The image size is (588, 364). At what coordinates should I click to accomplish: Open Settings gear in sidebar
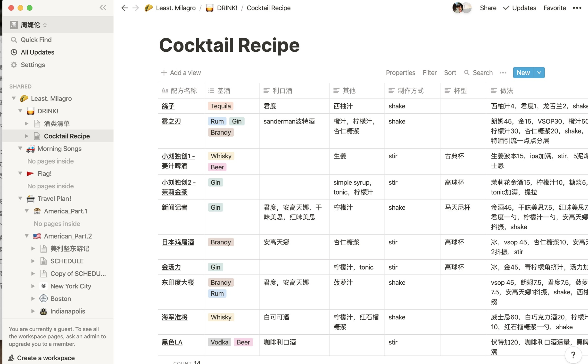click(14, 65)
